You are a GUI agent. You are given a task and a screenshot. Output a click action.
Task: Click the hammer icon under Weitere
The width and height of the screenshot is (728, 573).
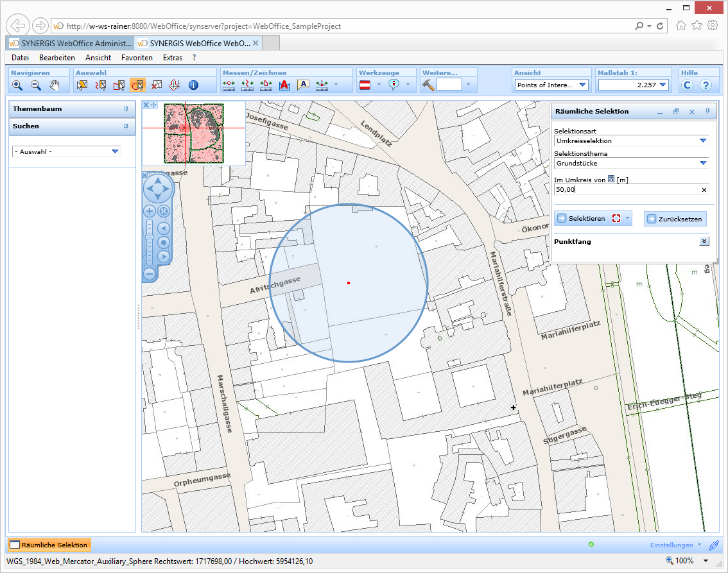(x=428, y=85)
